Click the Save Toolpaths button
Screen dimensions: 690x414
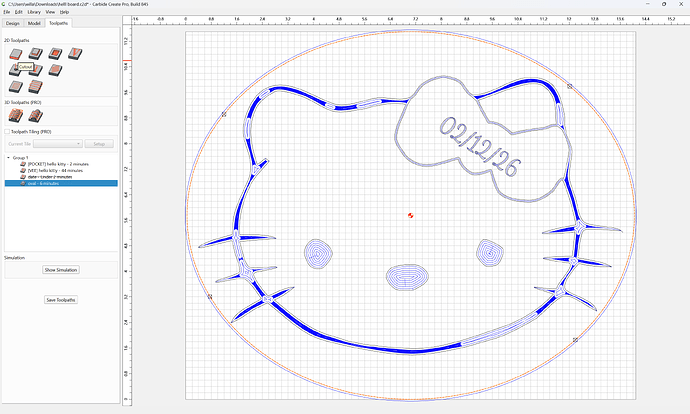coord(61,300)
